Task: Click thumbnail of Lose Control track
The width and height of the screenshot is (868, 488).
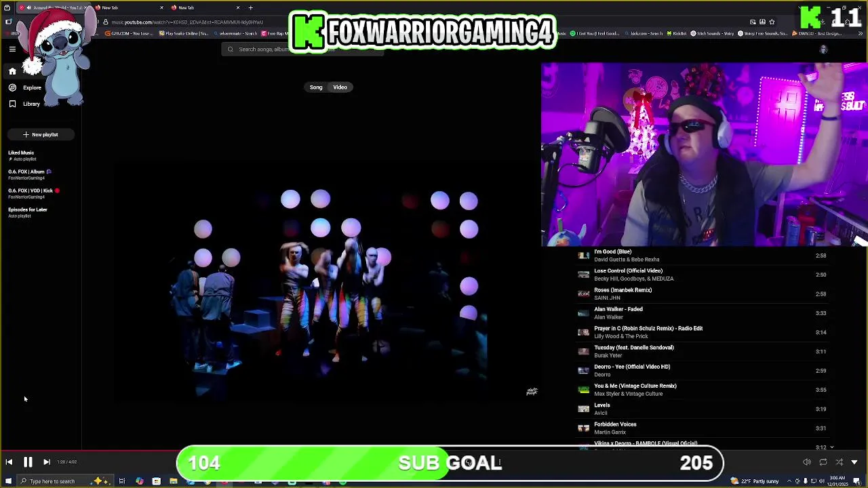Action: (x=583, y=274)
